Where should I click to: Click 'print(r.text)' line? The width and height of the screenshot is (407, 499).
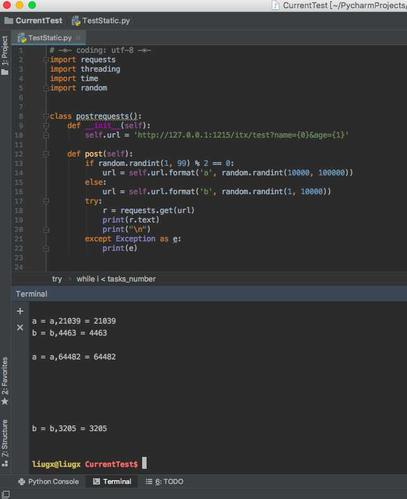pos(131,220)
